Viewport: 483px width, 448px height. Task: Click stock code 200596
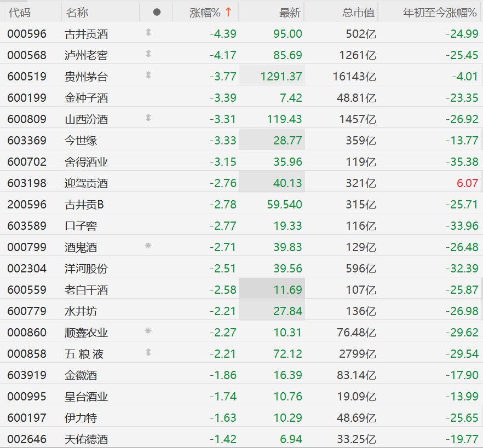27,205
